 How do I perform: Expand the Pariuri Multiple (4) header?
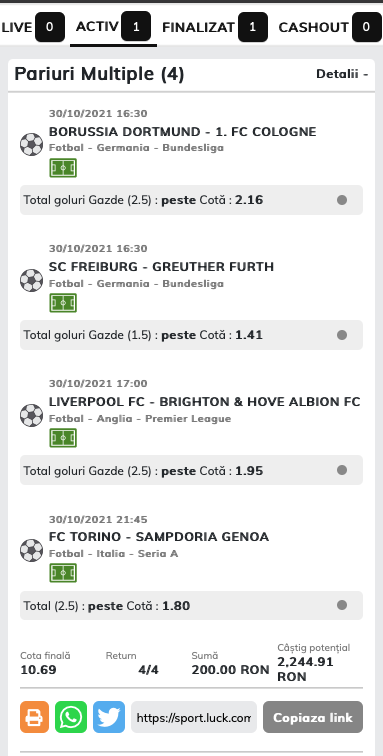(x=99, y=74)
